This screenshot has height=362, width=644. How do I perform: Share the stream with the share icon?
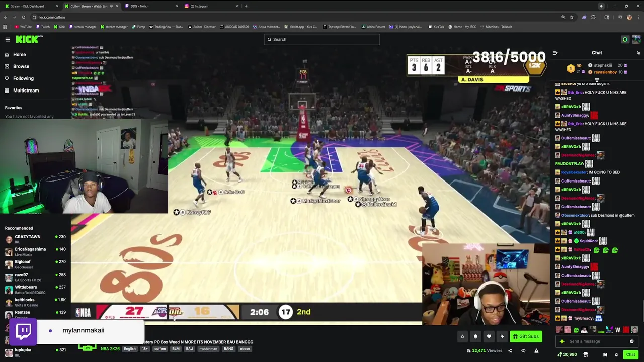[510, 351]
